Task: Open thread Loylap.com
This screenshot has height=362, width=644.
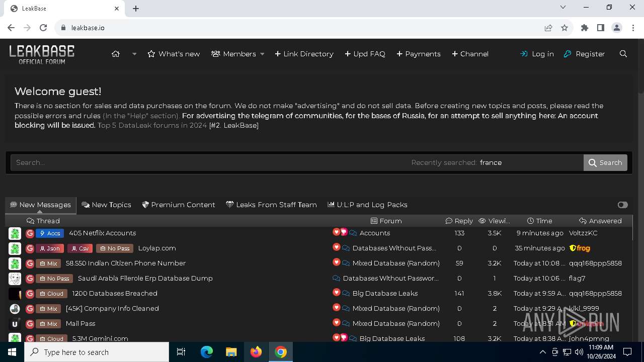Action: coord(157,248)
